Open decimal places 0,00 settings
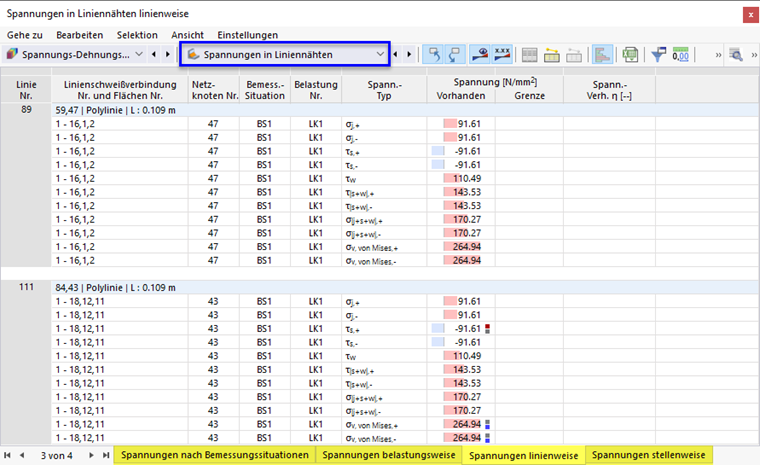 [681, 55]
